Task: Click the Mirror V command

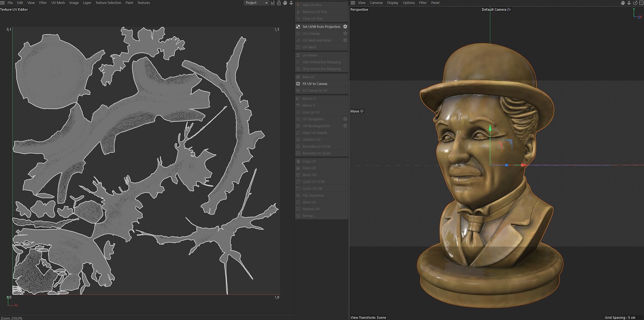Action: click(322, 105)
